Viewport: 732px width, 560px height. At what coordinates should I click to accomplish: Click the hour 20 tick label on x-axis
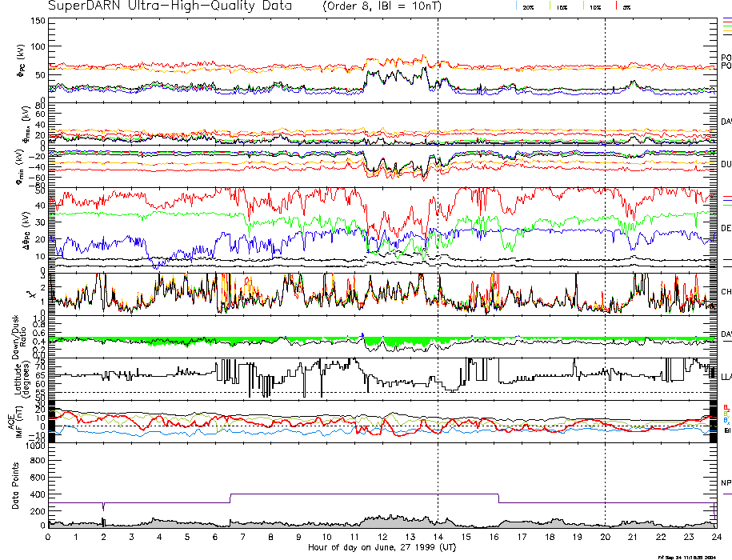point(605,538)
